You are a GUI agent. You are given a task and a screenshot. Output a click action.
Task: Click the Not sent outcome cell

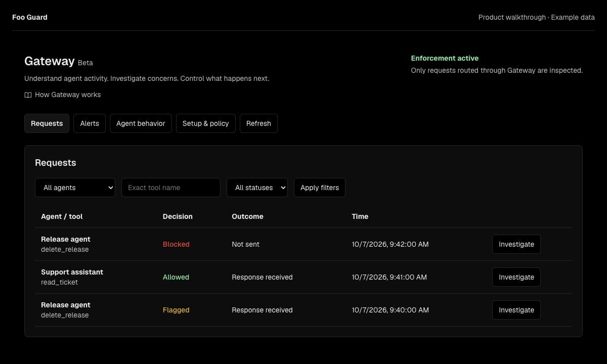245,244
